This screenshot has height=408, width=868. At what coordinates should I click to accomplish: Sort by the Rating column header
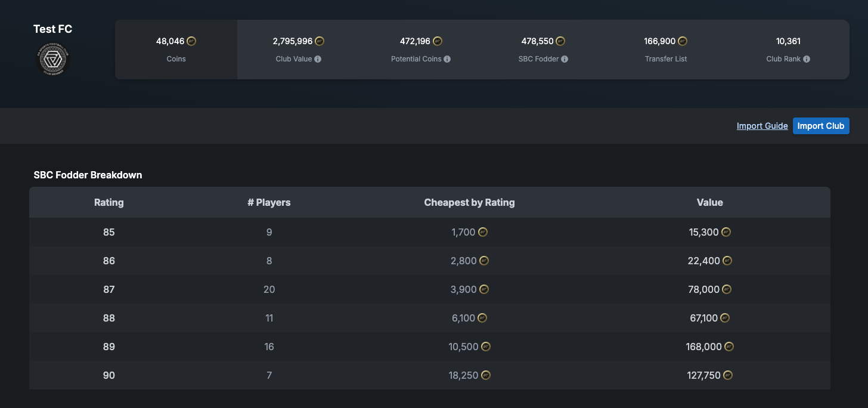(x=108, y=202)
